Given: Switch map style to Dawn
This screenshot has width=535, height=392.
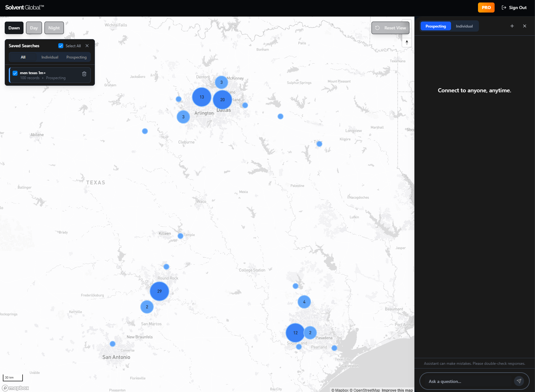Looking at the screenshot, I should tap(14, 28).
